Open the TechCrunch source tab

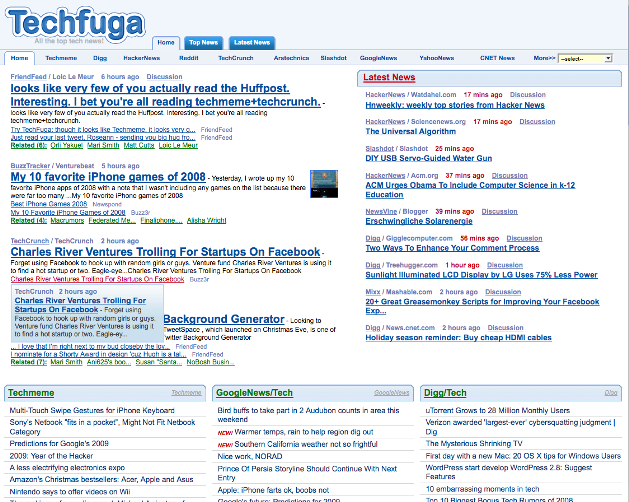(x=235, y=58)
